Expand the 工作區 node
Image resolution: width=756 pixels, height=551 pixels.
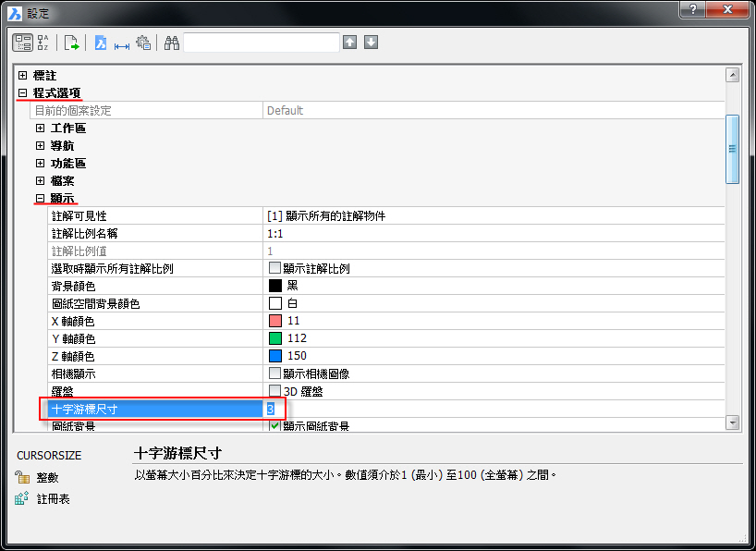coord(40,128)
